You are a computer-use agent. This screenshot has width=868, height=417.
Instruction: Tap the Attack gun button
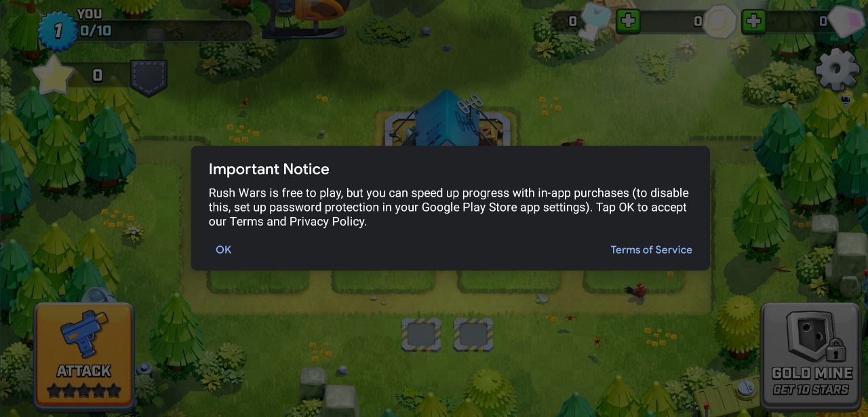(84, 355)
